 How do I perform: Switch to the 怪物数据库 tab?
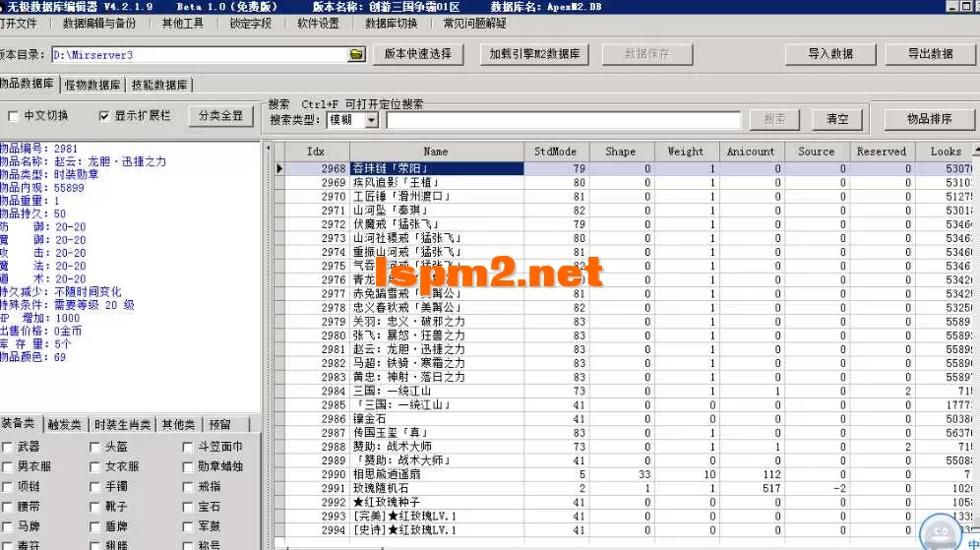click(92, 85)
